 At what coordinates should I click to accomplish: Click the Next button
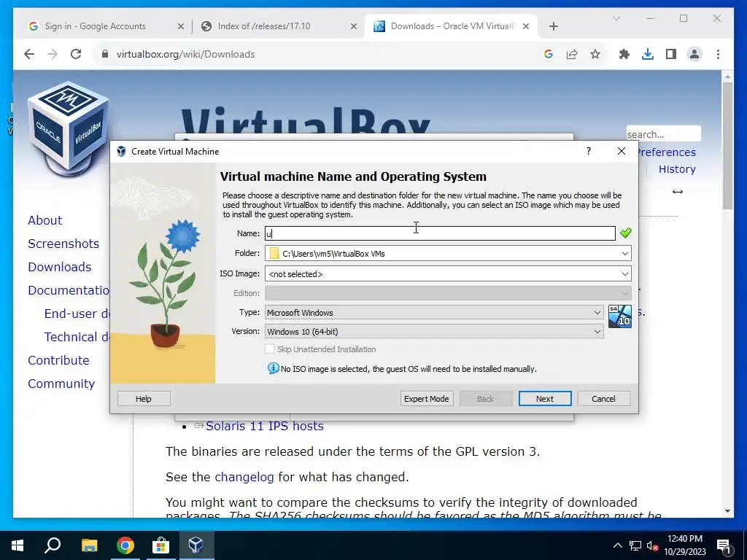tap(544, 399)
